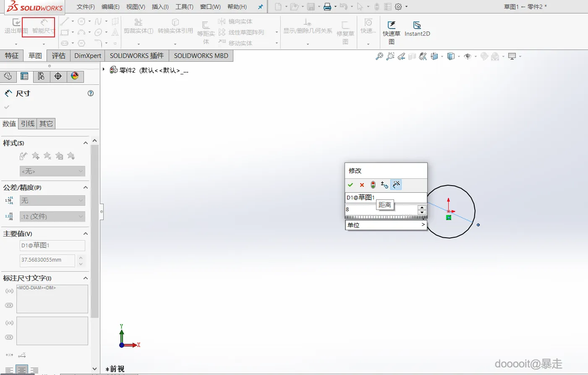Open the 工具(T) menu
Viewport: 588px width, 375px height.
point(184,7)
